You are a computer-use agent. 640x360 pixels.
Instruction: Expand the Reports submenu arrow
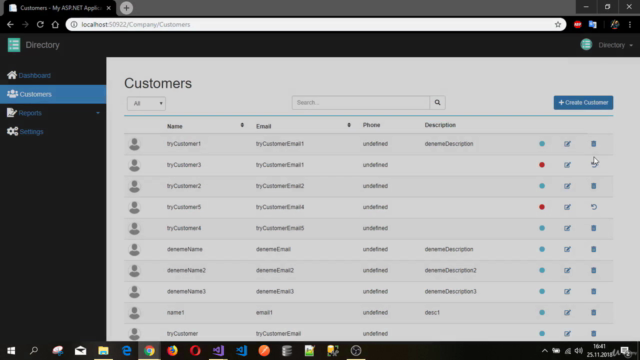(98, 113)
